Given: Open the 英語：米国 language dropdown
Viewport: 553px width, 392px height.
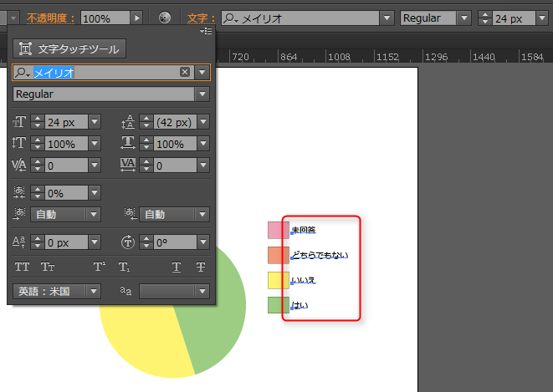Looking at the screenshot, I should (x=94, y=291).
